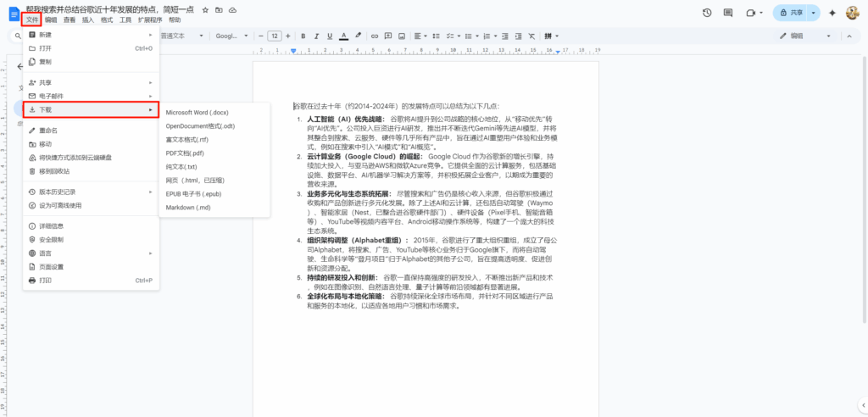The image size is (868, 417).
Task: Open the 查看 menu
Action: (70, 20)
